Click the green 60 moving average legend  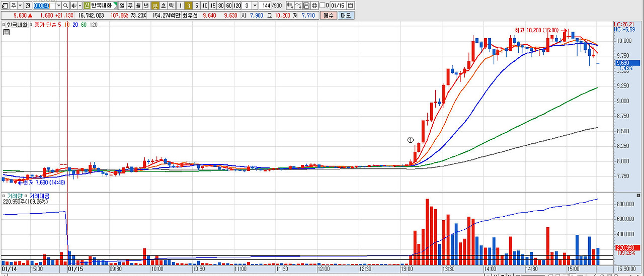pyautogui.click(x=84, y=25)
